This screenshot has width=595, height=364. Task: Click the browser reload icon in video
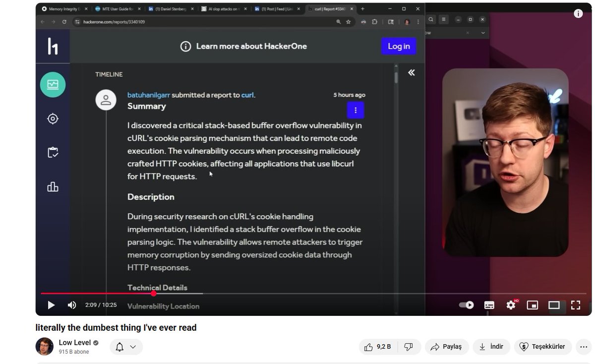coord(64,22)
